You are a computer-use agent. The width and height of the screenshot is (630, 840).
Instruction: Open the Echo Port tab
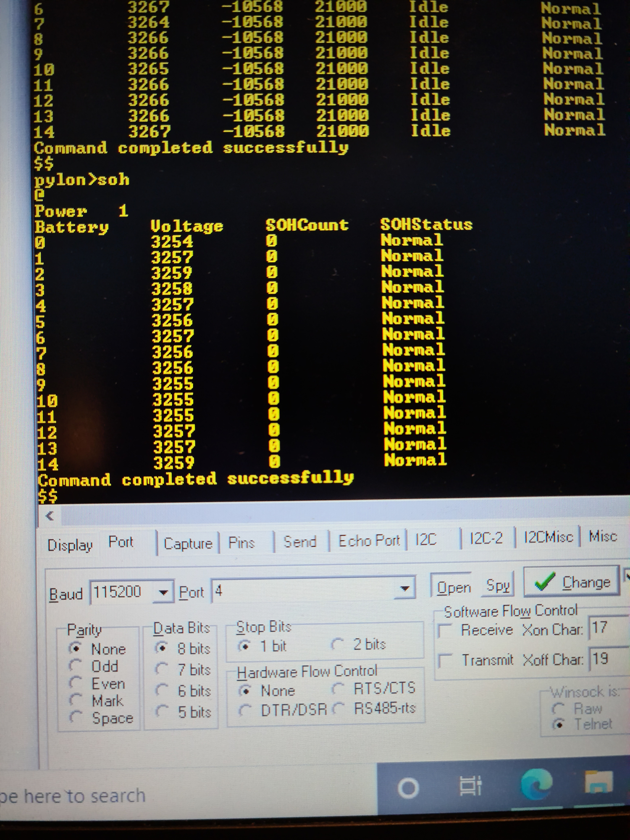pyautogui.click(x=369, y=541)
